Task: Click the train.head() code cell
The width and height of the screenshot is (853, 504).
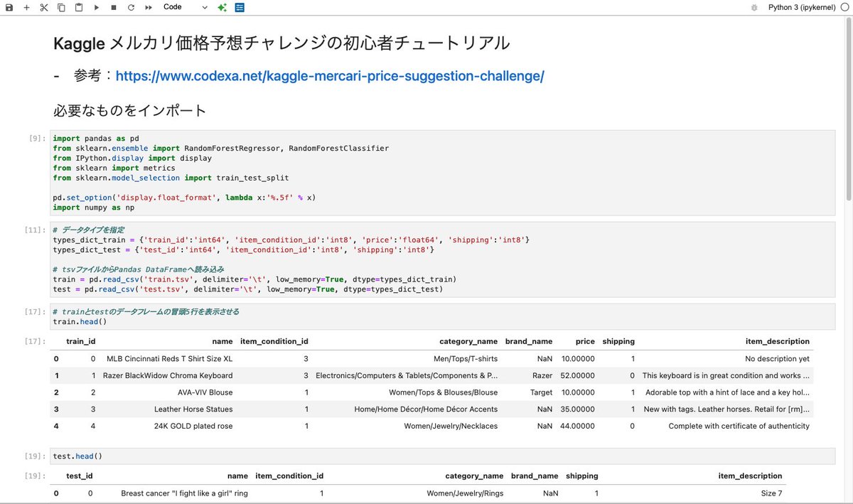Action: pyautogui.click(x=444, y=316)
